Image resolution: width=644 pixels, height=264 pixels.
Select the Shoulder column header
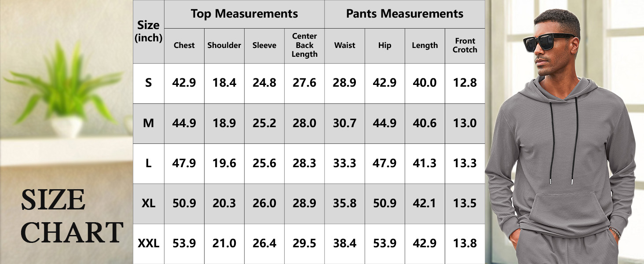224,45
